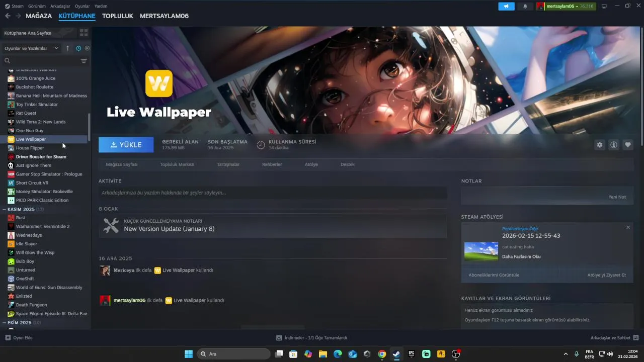Go to the TOPLULUK tab
644x362 pixels.
pos(117,16)
